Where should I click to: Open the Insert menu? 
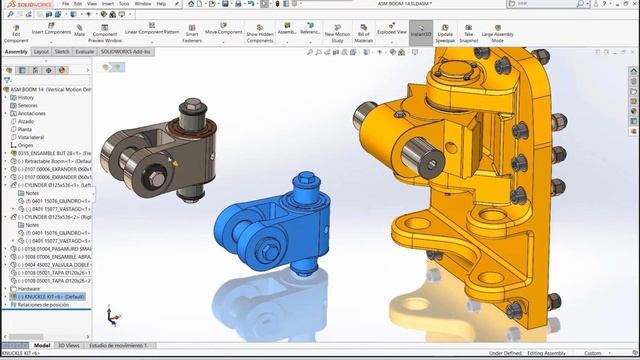[108, 4]
